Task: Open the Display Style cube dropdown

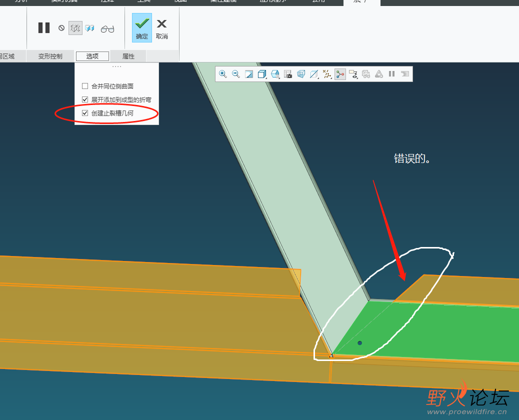Action: point(262,74)
